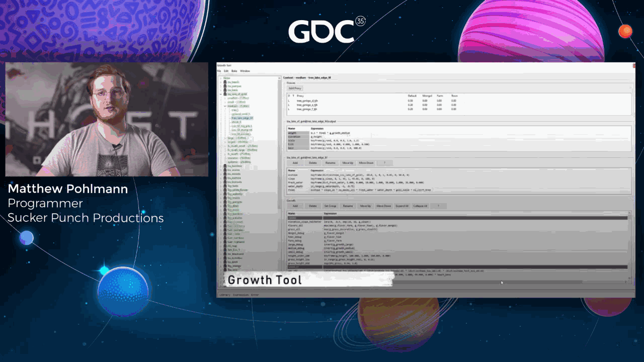Click Move Down in the Growth section

[x=383, y=206]
